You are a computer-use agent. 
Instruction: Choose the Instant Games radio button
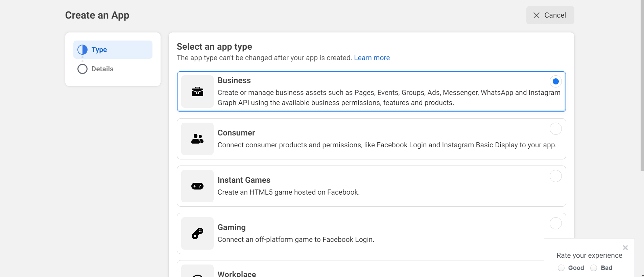[556, 176]
